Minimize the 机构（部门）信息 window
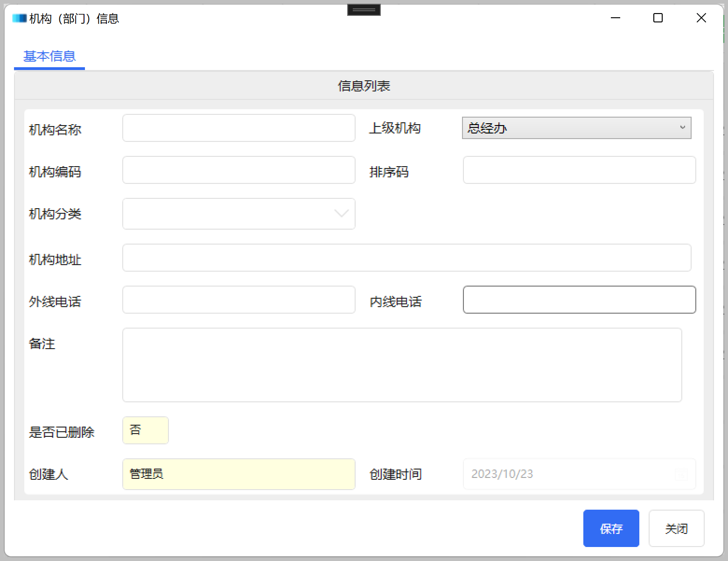The width and height of the screenshot is (728, 561). [616, 18]
